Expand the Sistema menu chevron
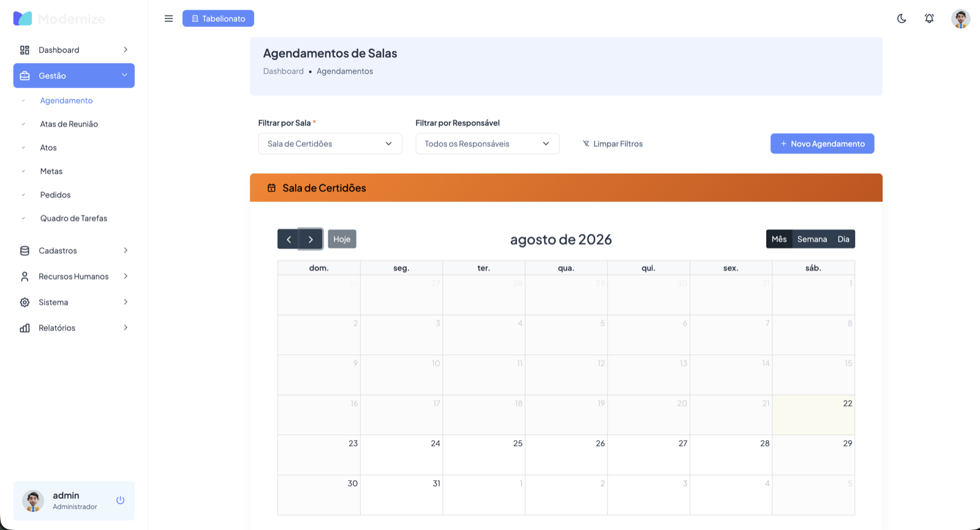980x530 pixels. (125, 302)
